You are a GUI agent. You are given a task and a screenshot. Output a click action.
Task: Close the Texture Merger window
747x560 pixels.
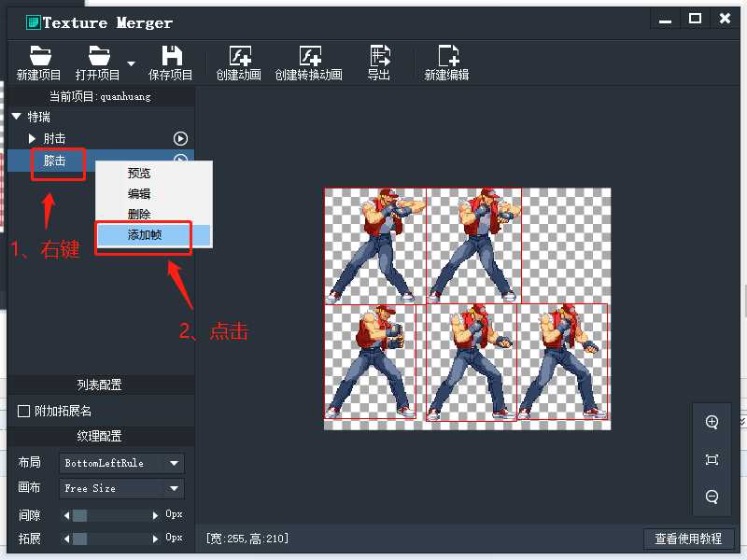click(x=725, y=19)
